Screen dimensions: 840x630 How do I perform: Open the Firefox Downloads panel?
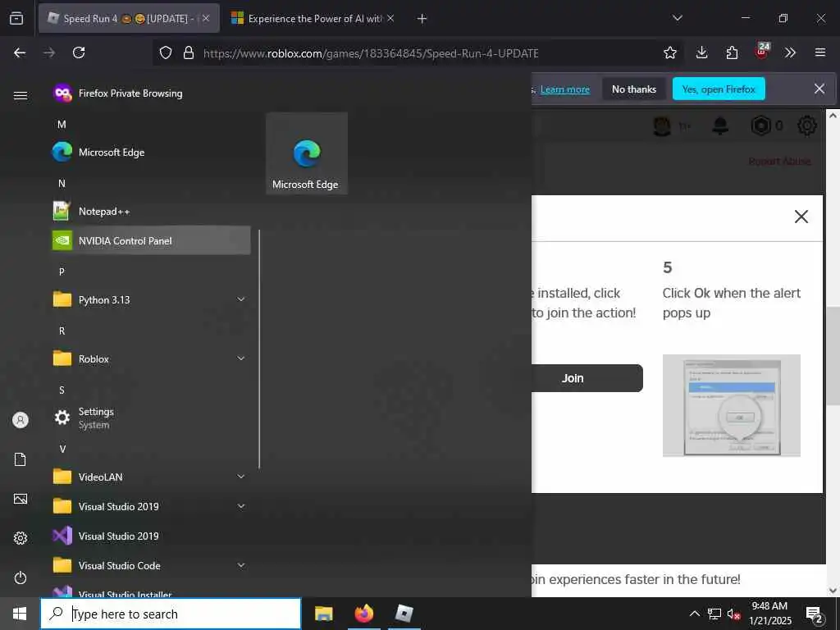click(x=702, y=52)
